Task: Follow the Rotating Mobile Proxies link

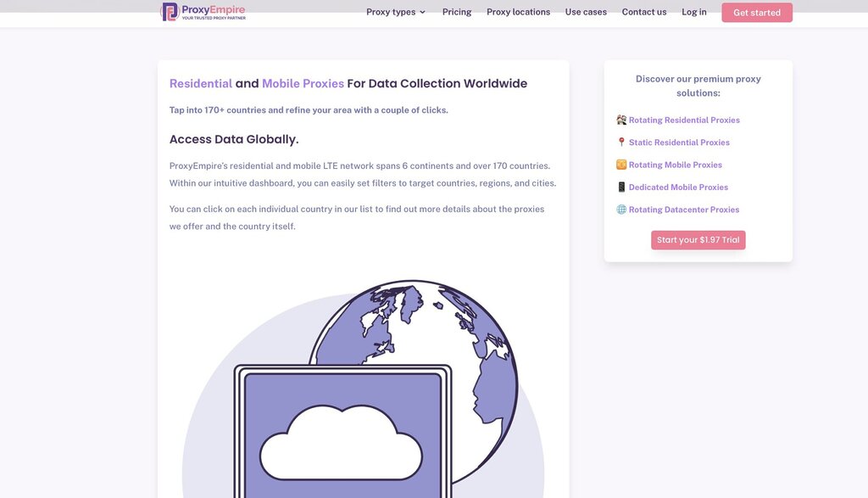Action: (676, 165)
